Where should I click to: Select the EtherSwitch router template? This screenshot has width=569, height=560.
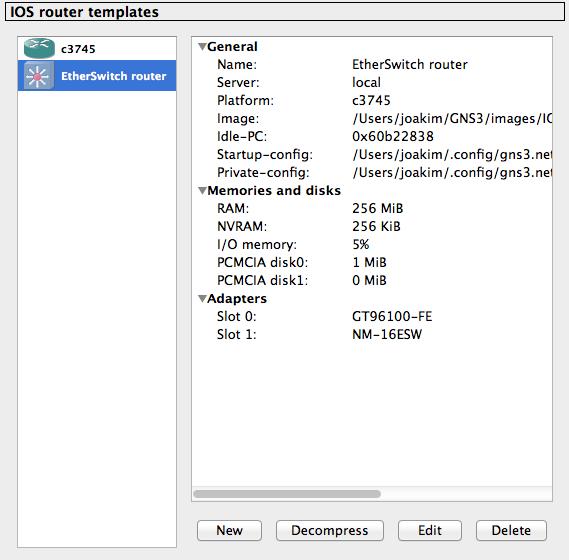click(97, 75)
